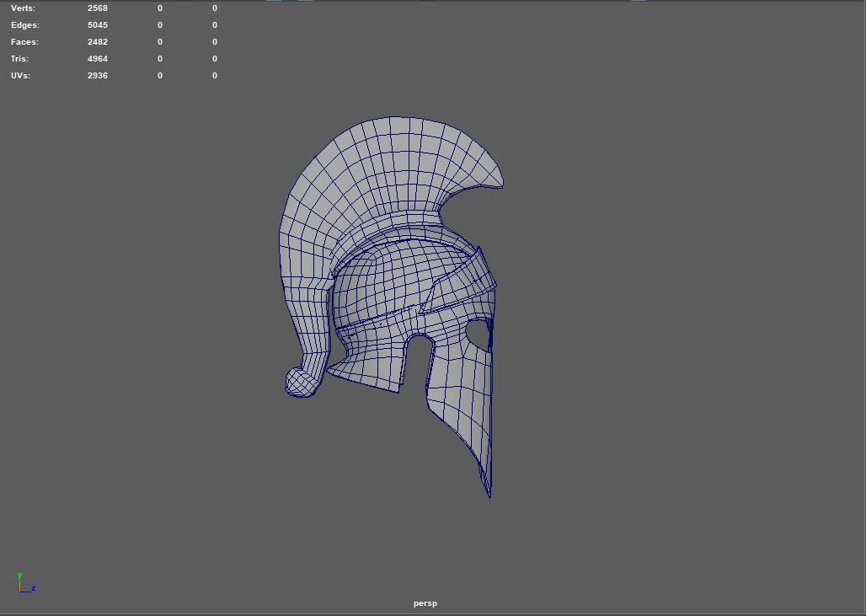
Task: Click the XYZ axis orientation gizmo
Action: click(x=26, y=583)
